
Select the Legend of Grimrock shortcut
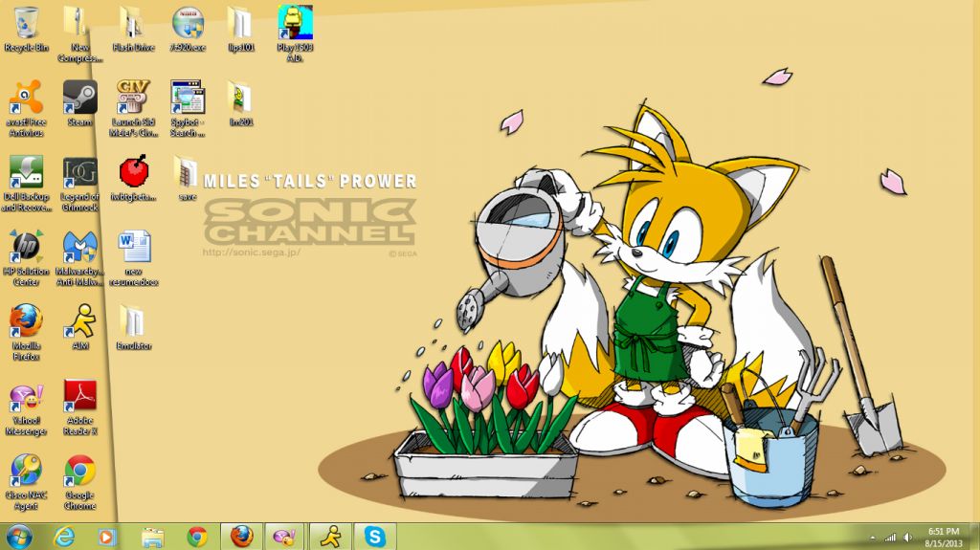79,184
